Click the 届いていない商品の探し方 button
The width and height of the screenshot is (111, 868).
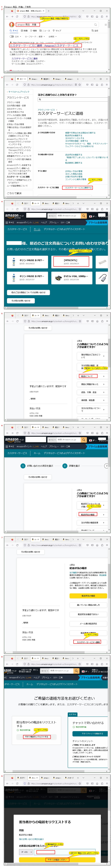click(x=88, y=605)
